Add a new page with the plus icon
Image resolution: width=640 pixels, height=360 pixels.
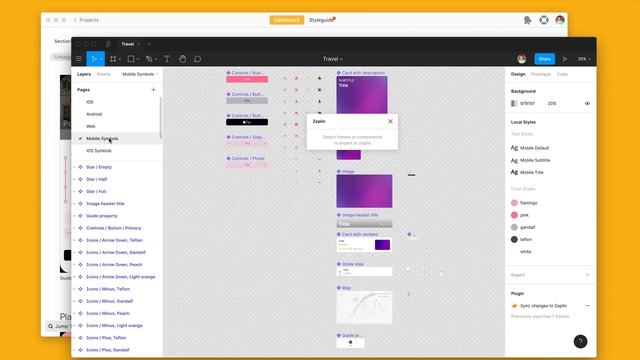click(153, 89)
